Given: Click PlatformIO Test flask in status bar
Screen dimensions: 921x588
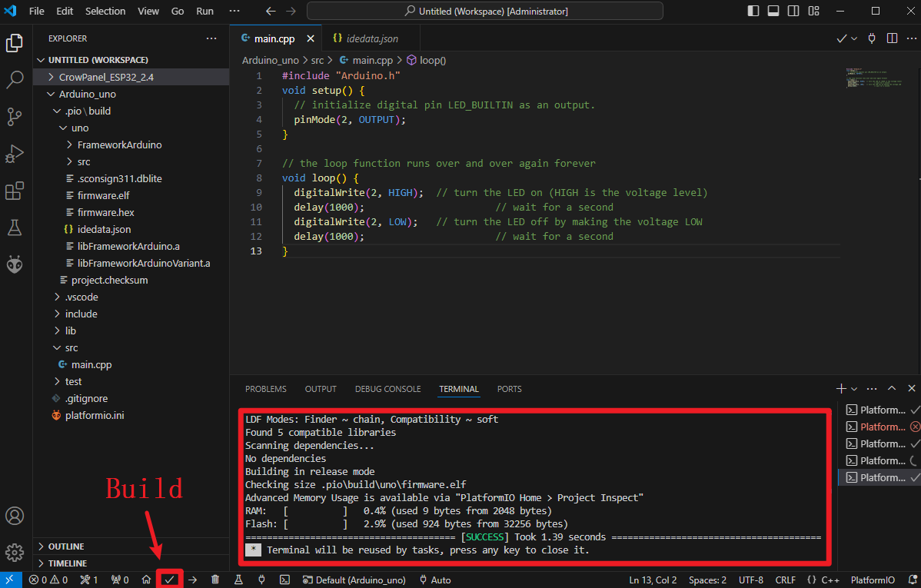Looking at the screenshot, I should 238,580.
